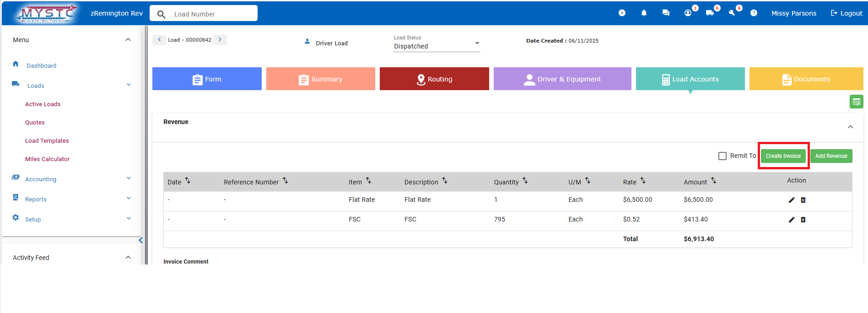The height and width of the screenshot is (313, 868).
Task: Click the green spreadsheet icon
Action: pos(856,102)
